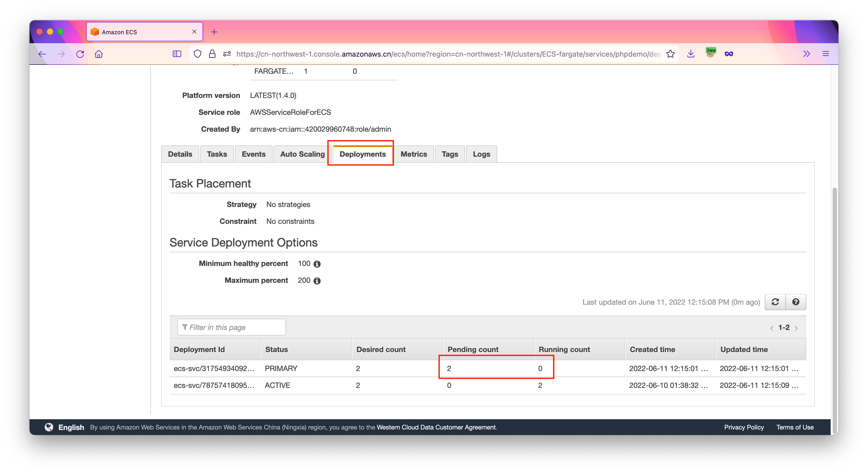Open the Metrics tab

(x=414, y=154)
